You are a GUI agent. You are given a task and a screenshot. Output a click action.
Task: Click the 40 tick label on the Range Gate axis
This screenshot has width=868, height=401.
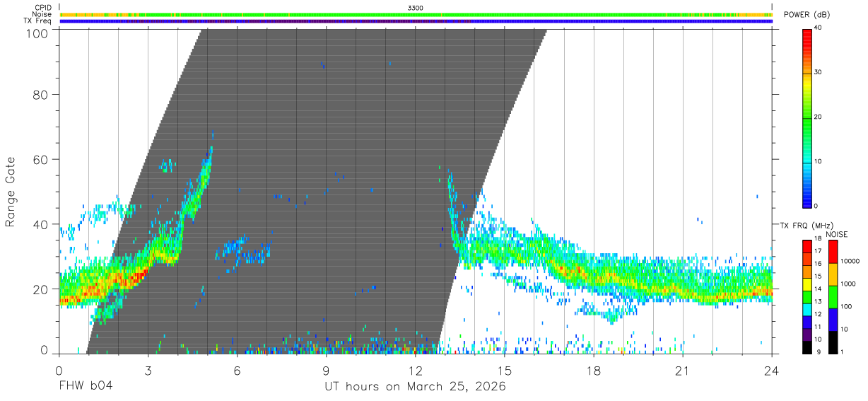click(x=42, y=224)
